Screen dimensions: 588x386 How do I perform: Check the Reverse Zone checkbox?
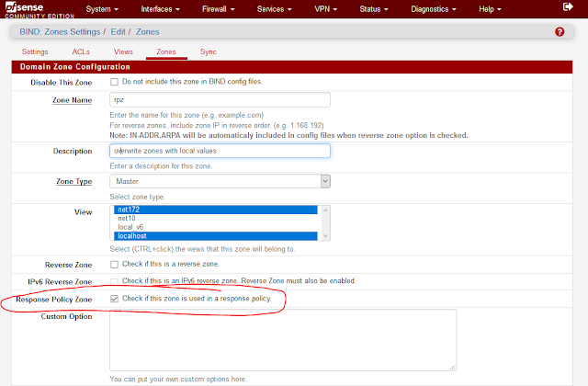114,265
